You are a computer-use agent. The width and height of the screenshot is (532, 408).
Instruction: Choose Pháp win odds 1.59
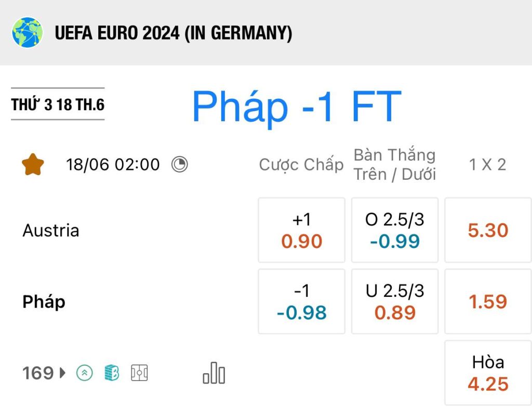click(488, 301)
